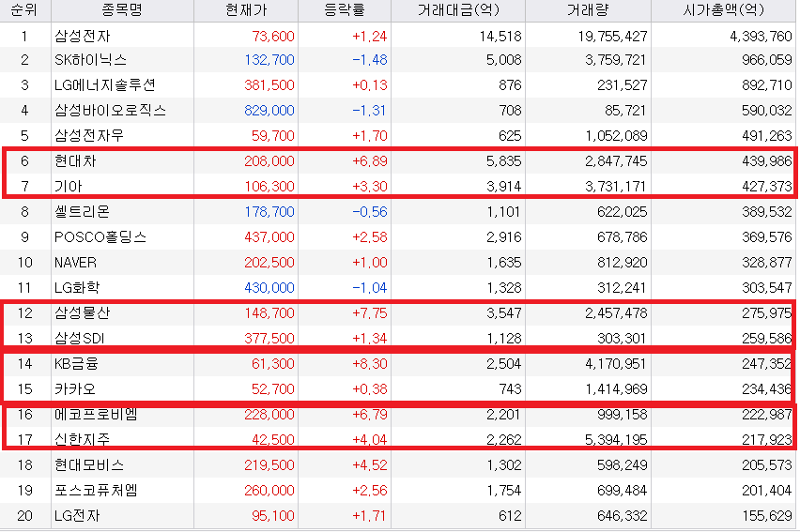The width and height of the screenshot is (800, 532).
Task: Click the 155,629 market cap of LG전자
Action: pos(767,516)
